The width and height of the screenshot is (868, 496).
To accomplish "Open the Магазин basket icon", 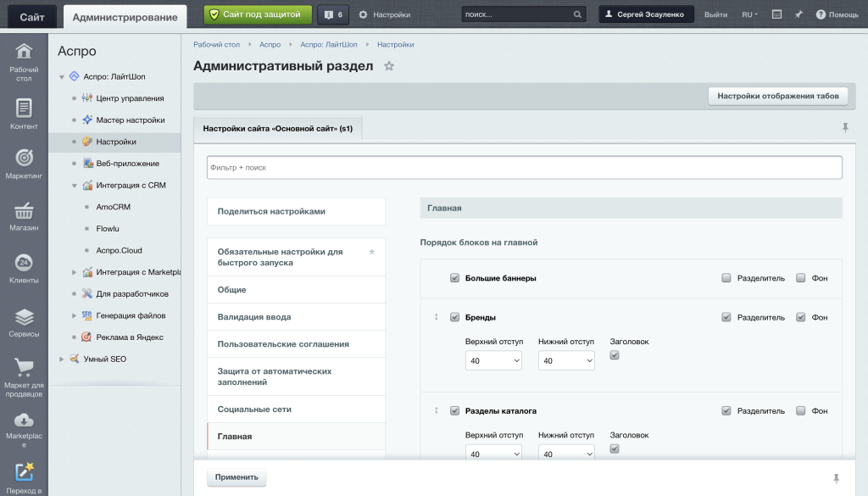I will point(24,210).
